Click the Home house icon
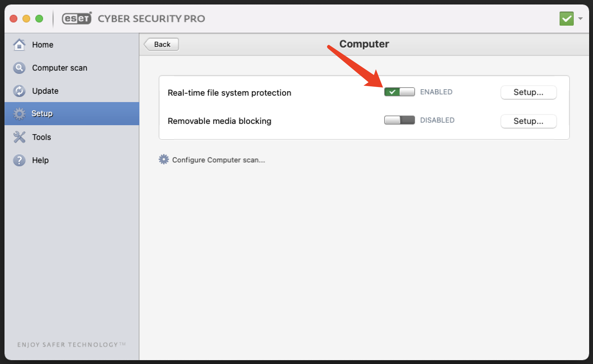The height and width of the screenshot is (364, 593). coord(19,45)
